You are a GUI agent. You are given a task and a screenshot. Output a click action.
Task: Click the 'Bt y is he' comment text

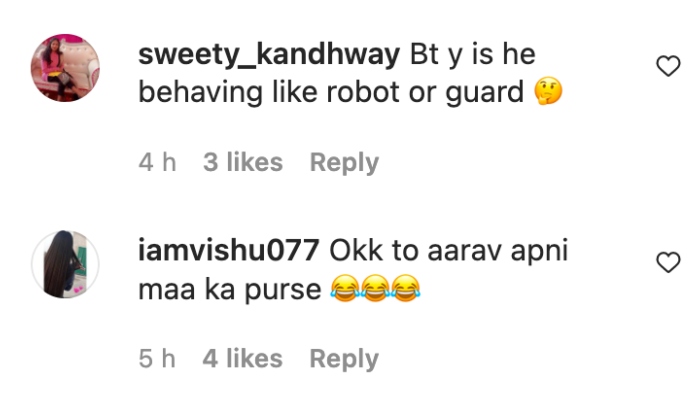tap(472, 54)
